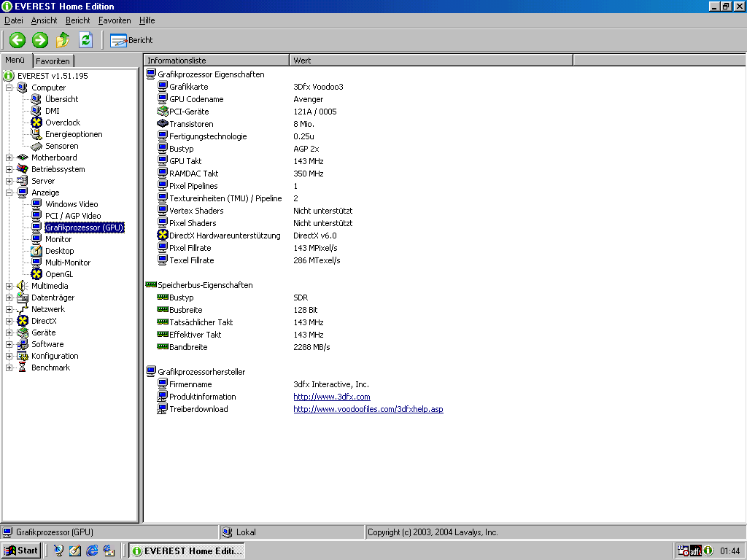Click the Multi-Monitor icon in tree
747x560 pixels.
pos(36,262)
